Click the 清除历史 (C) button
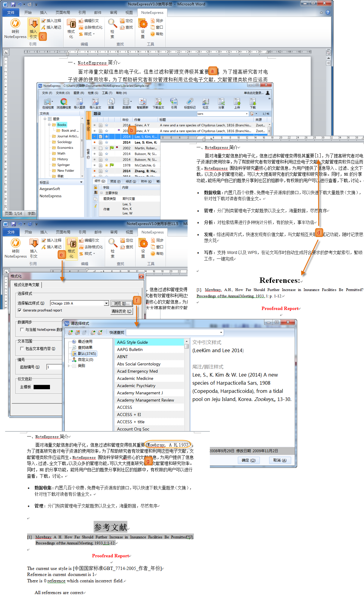This screenshot has height=601, width=364. click(122, 311)
